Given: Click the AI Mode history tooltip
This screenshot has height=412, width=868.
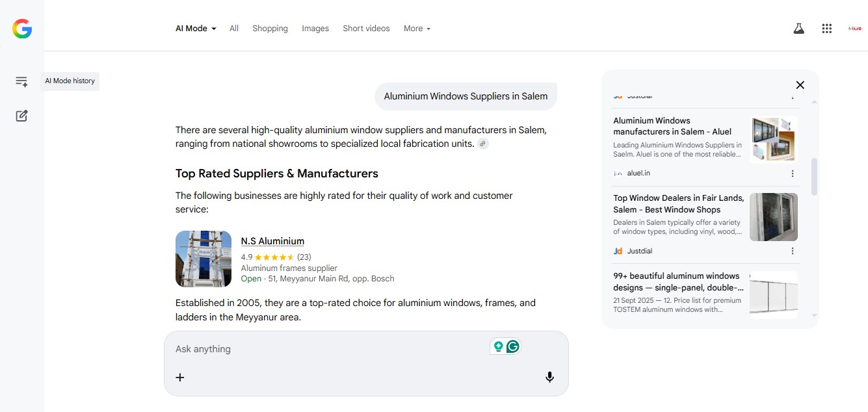Looking at the screenshot, I should [x=70, y=81].
